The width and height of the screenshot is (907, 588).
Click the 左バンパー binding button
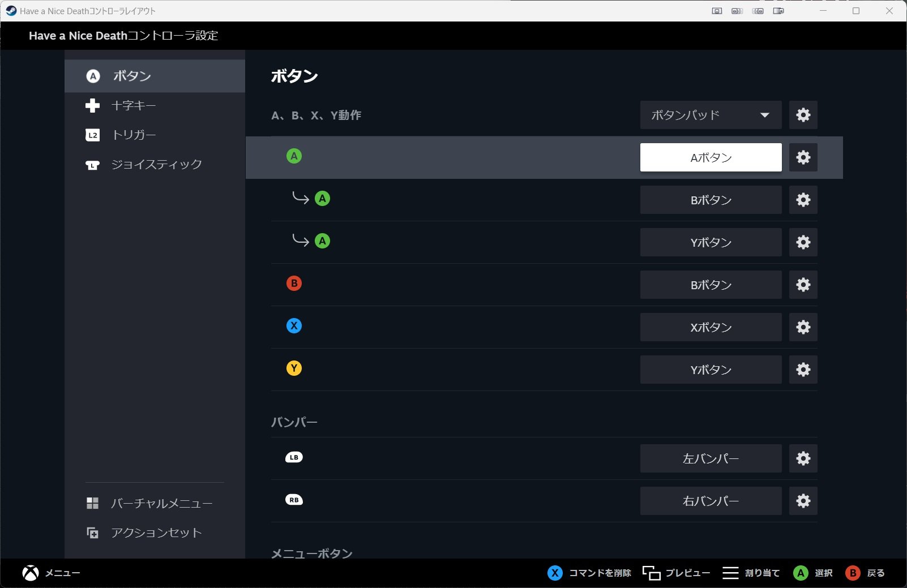pos(711,458)
